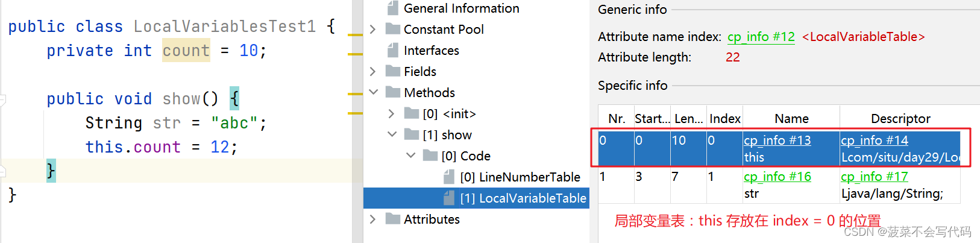This screenshot has height=243, width=980.
Task: Click the closing brace of show method
Action: point(51,171)
